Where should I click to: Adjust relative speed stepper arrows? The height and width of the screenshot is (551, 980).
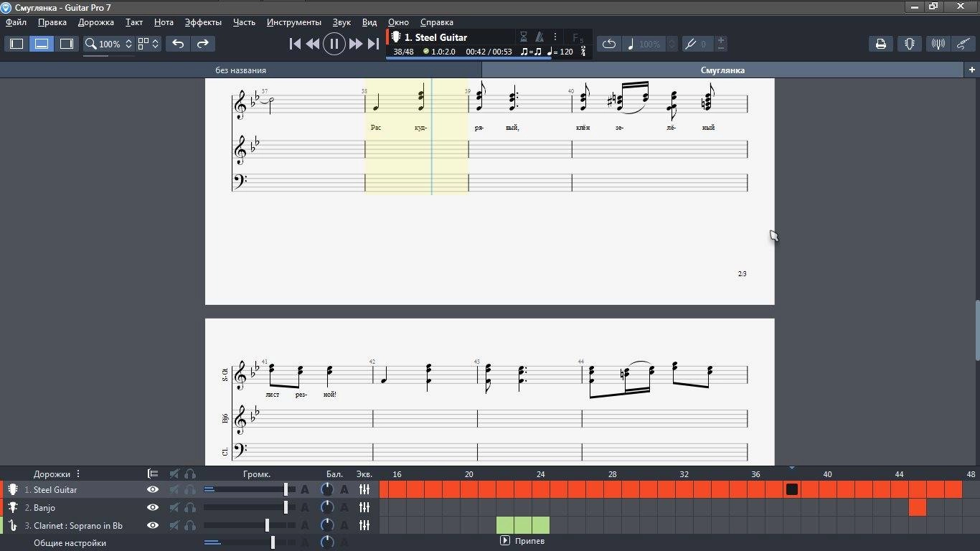coord(672,44)
